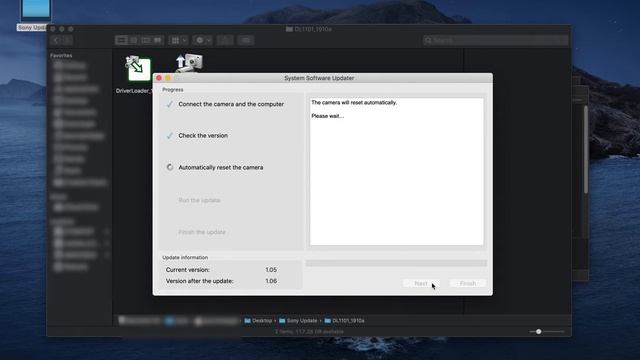Open DL1101_1910a in Finder path bar
640x360 pixels.
point(344,321)
